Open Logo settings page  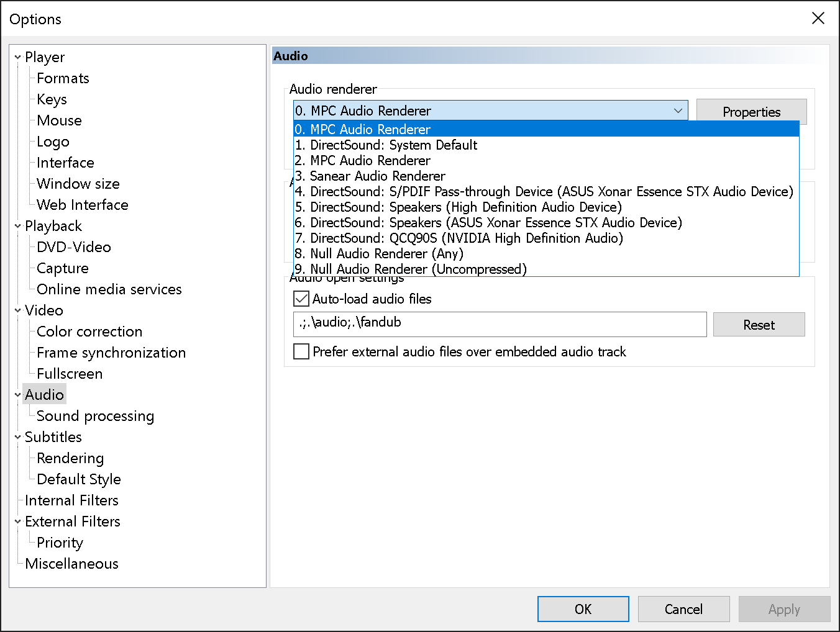53,142
